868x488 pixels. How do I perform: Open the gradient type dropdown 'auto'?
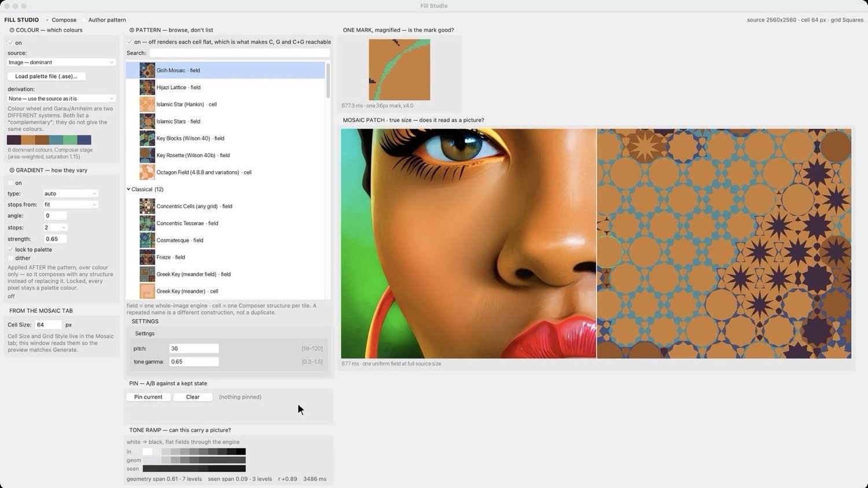coord(71,194)
